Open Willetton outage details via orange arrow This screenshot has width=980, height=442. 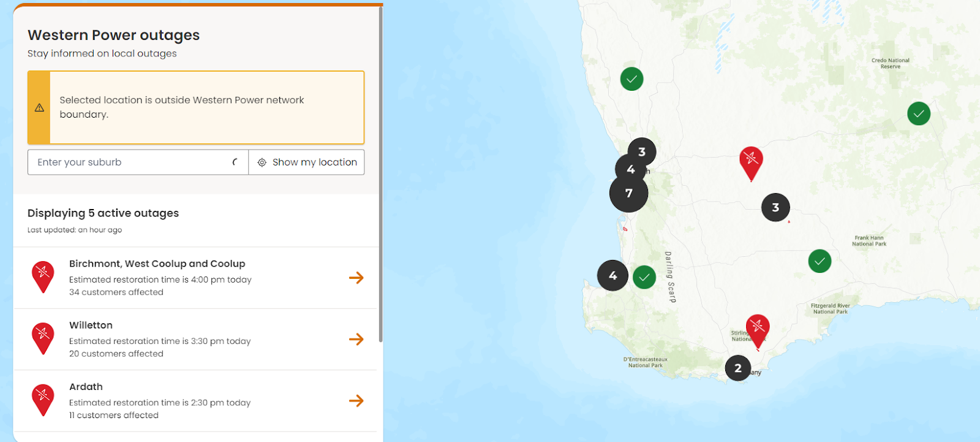[356, 339]
